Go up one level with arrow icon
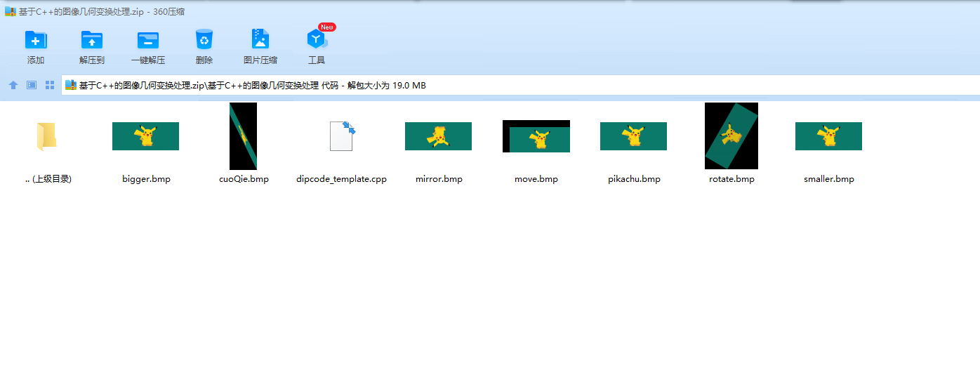This screenshot has height=387, width=980. [13, 85]
